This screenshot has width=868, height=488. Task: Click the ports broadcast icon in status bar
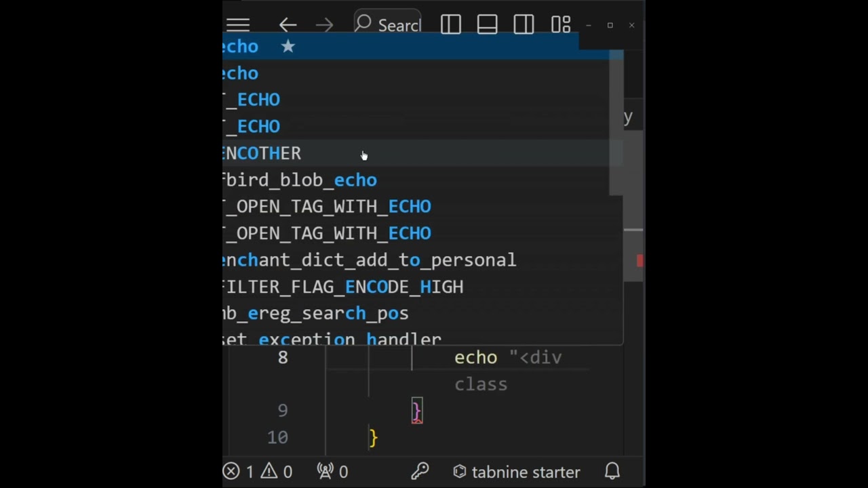pos(326,472)
